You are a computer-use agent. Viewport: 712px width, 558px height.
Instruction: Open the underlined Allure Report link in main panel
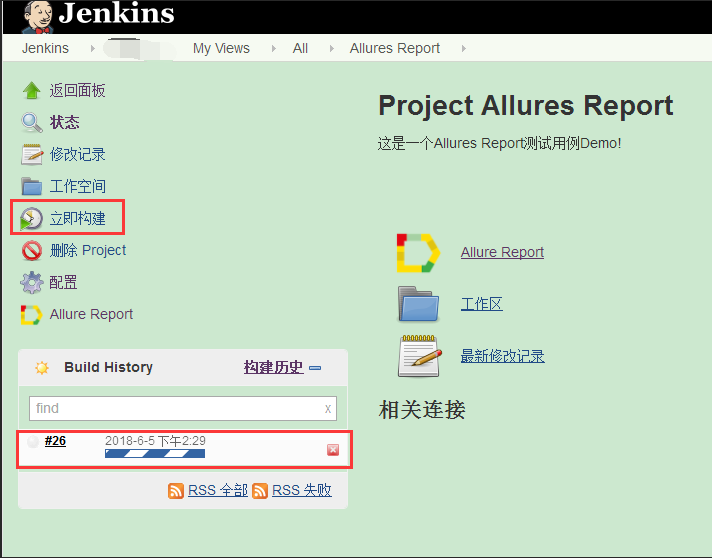click(x=502, y=252)
